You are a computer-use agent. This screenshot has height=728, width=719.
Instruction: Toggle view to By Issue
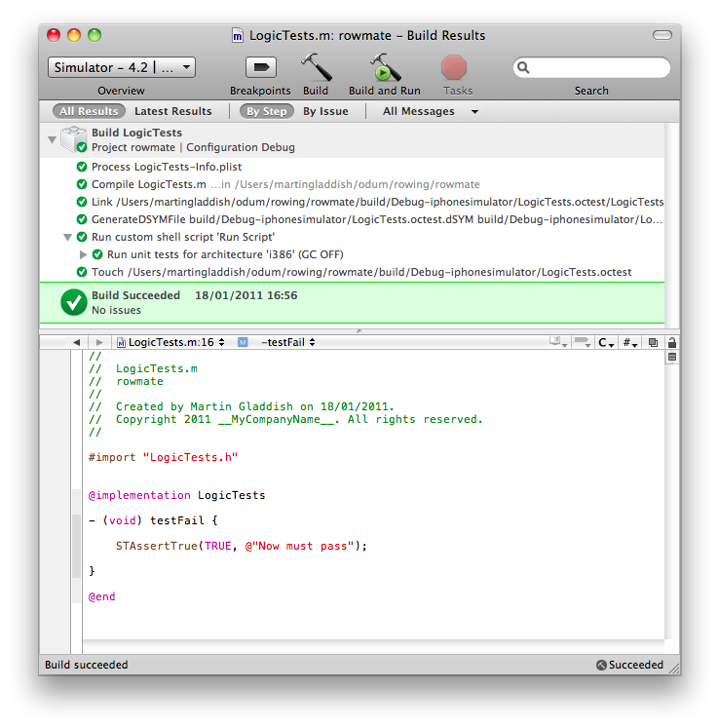[325, 111]
